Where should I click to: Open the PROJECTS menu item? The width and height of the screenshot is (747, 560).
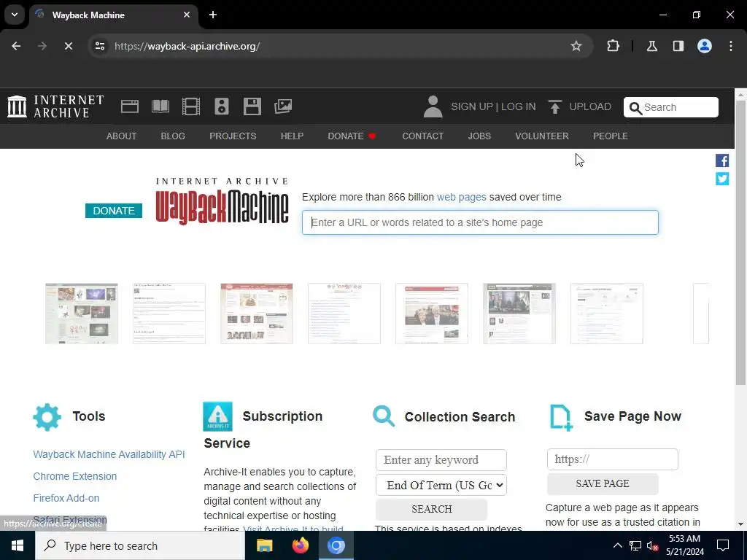click(233, 136)
